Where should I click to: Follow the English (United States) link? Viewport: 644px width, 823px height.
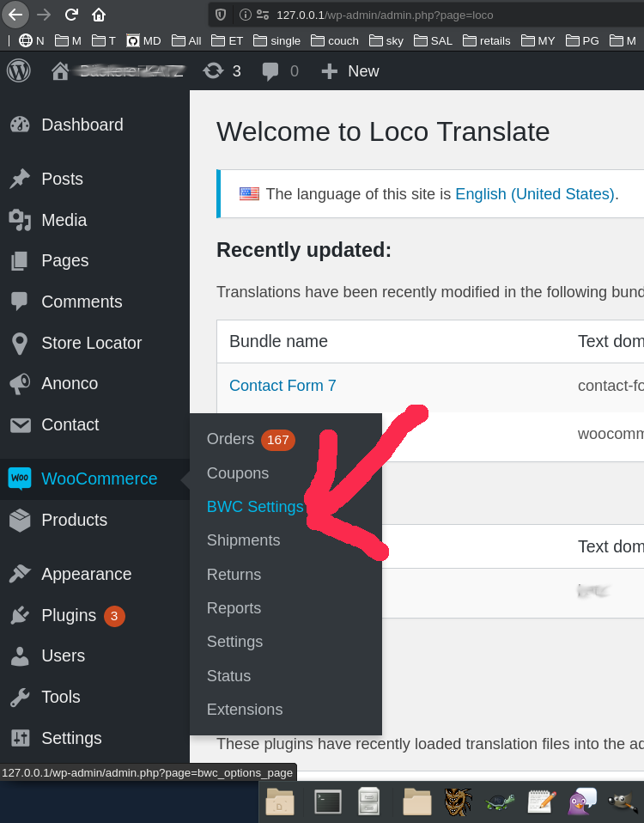tap(535, 194)
